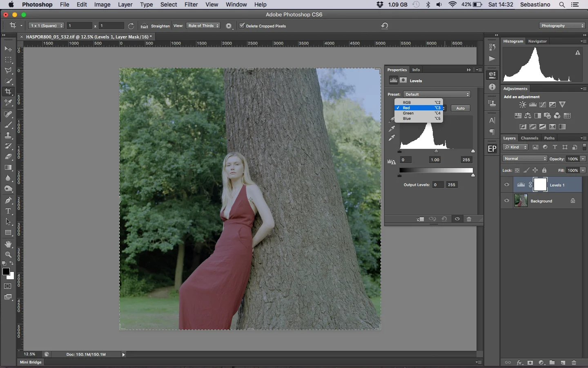
Task: Select the Clone Stamp tool
Action: (x=8, y=136)
